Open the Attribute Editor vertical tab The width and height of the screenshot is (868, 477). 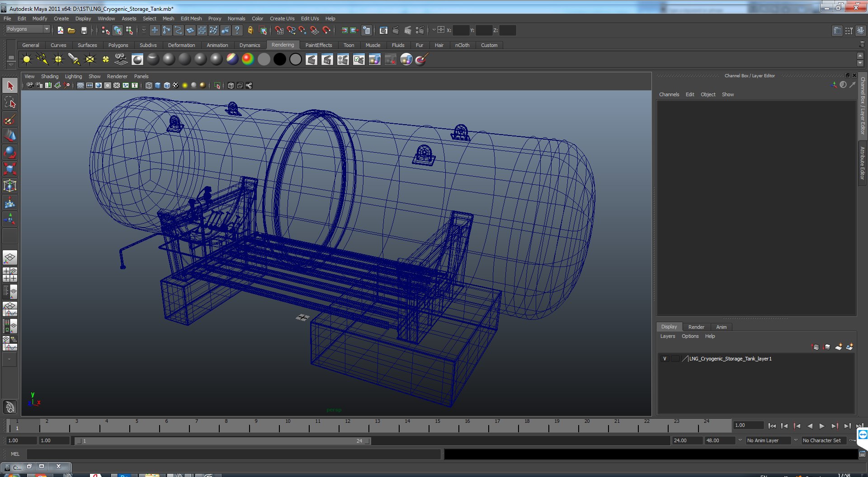click(863, 163)
